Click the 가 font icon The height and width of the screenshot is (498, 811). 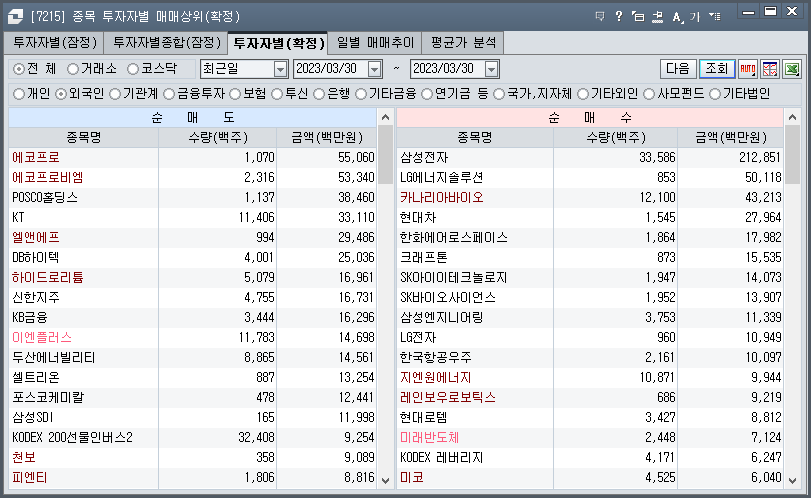(x=695, y=17)
